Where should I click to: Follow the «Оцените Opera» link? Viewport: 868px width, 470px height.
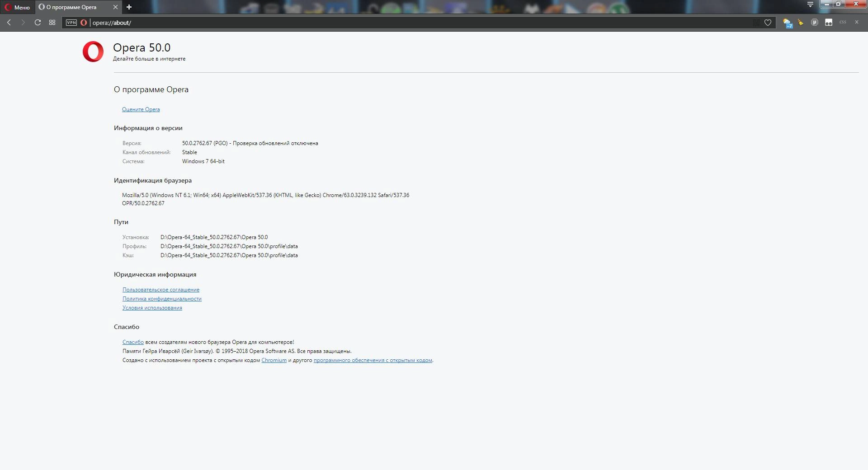pos(141,109)
